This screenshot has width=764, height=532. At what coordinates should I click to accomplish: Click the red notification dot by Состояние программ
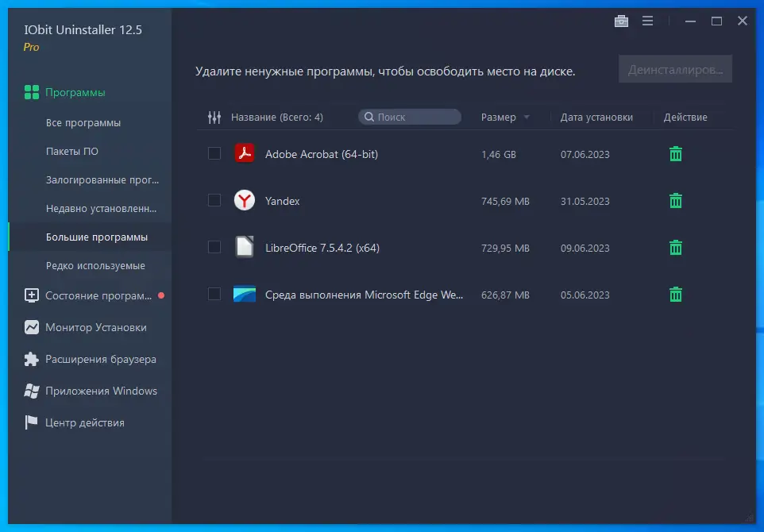(161, 295)
